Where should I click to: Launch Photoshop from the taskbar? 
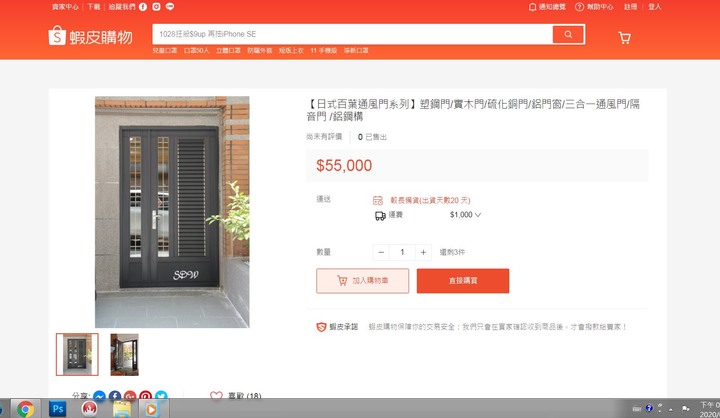click(57, 408)
